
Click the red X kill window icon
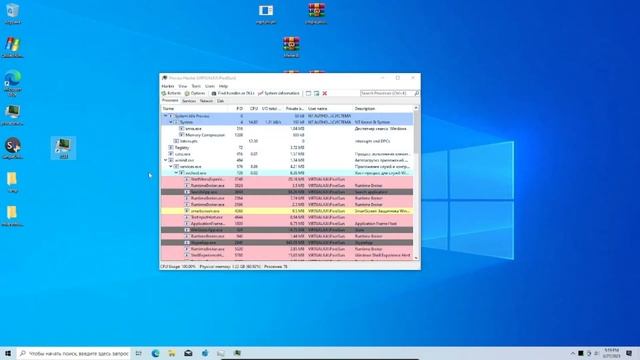coord(325,93)
